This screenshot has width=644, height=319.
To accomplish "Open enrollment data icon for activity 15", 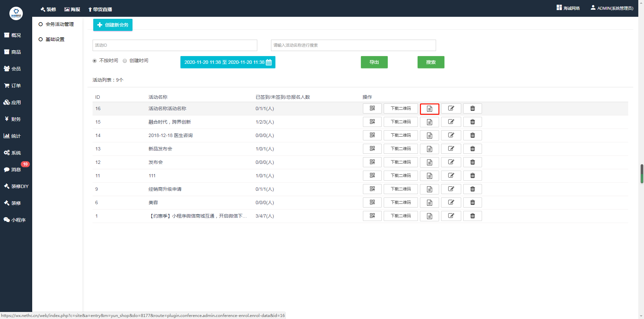I will tap(429, 122).
